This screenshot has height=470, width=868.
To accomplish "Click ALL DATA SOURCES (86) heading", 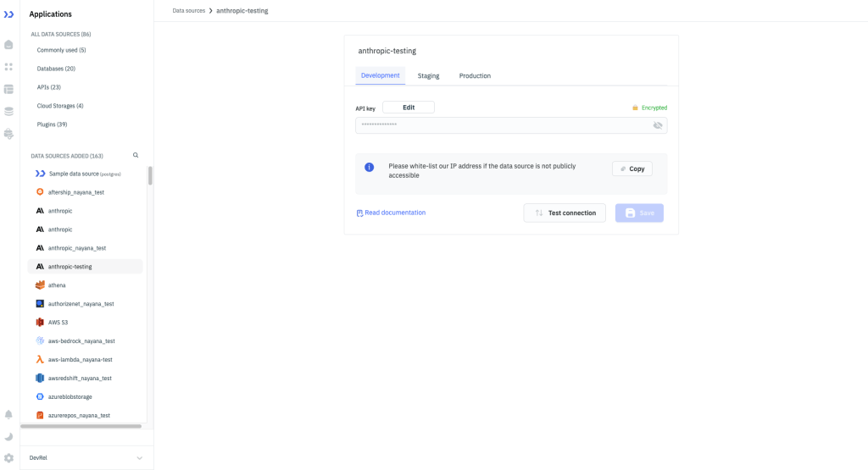I will [x=61, y=34].
